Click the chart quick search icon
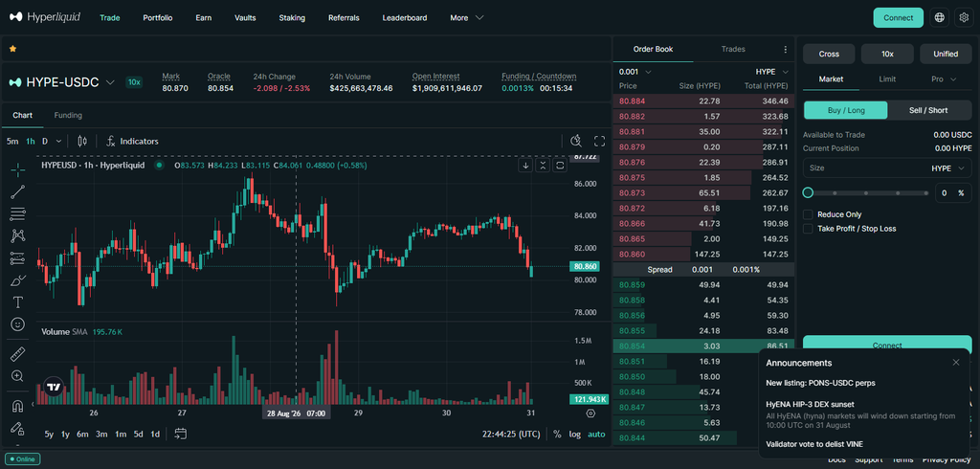The height and width of the screenshot is (469, 980). click(x=576, y=142)
